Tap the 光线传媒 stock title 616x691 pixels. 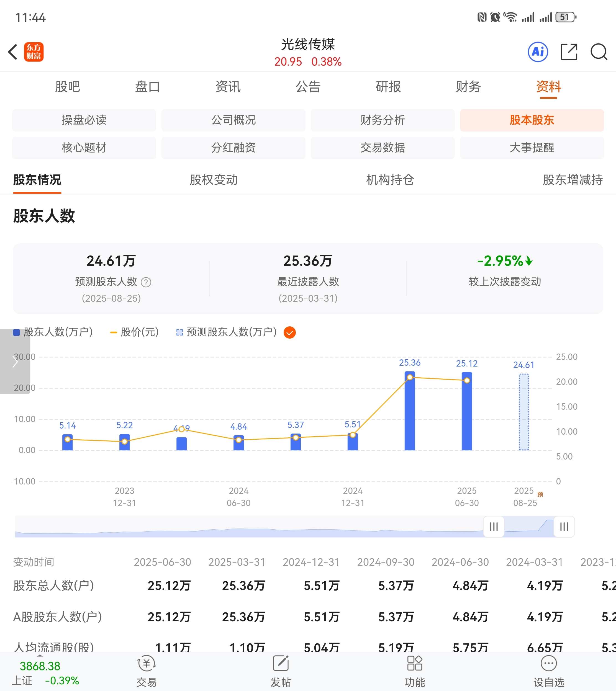click(x=308, y=44)
